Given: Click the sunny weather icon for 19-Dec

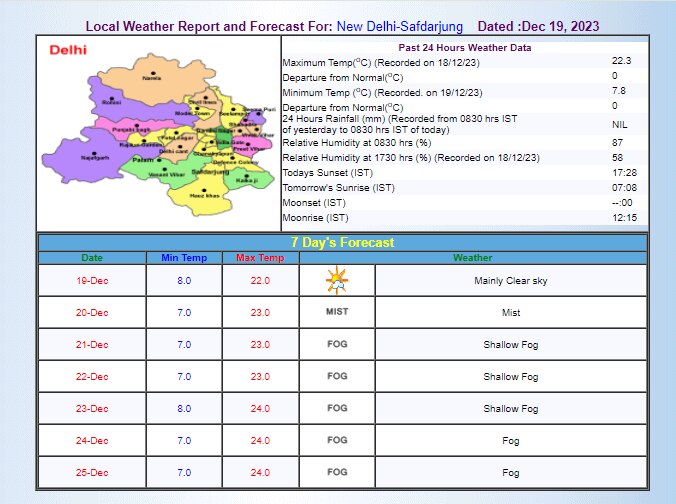Looking at the screenshot, I should click(337, 281).
